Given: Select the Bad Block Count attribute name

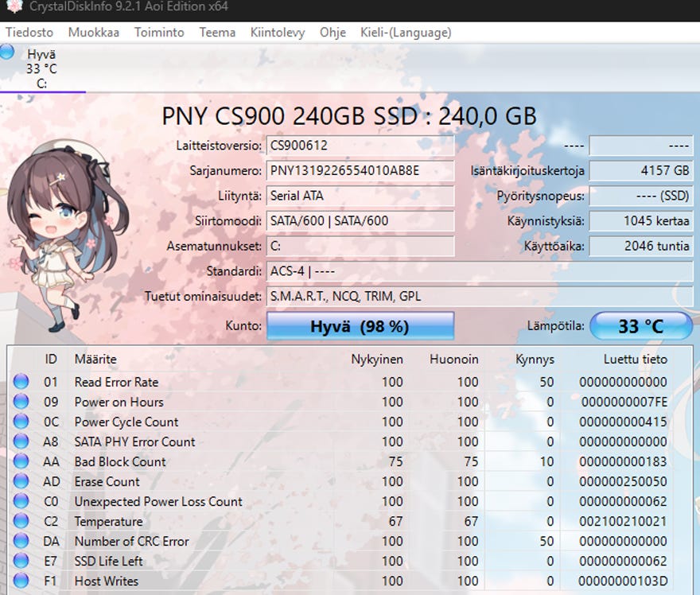Looking at the screenshot, I should pos(120,461).
